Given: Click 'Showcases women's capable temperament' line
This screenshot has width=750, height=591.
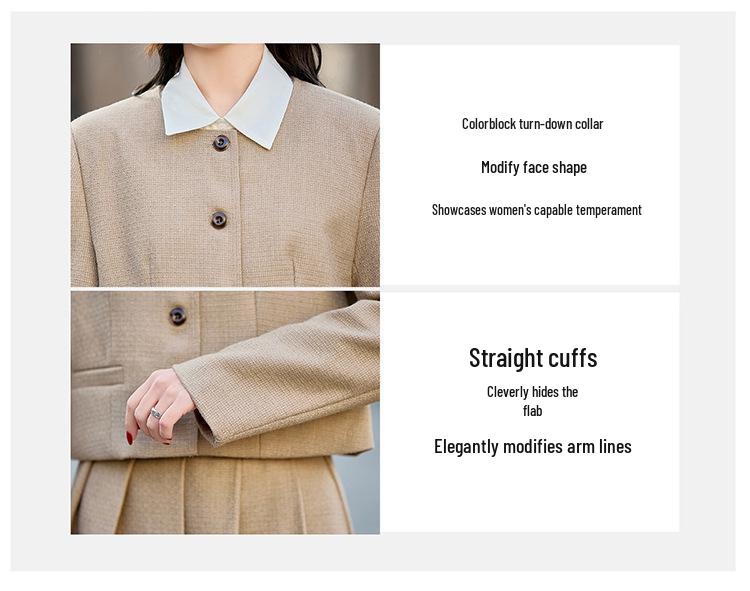Looking at the screenshot, I should [x=537, y=210].
